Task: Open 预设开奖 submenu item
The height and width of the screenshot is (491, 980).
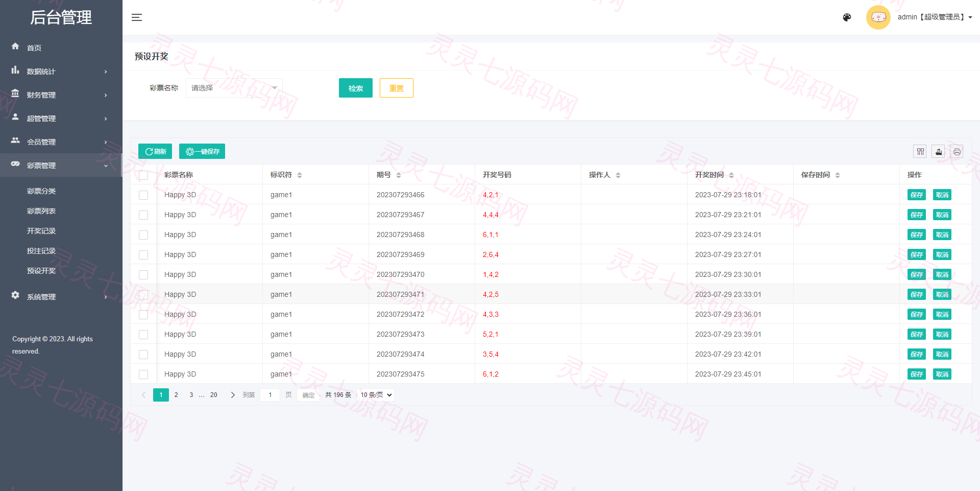Action: coord(41,271)
